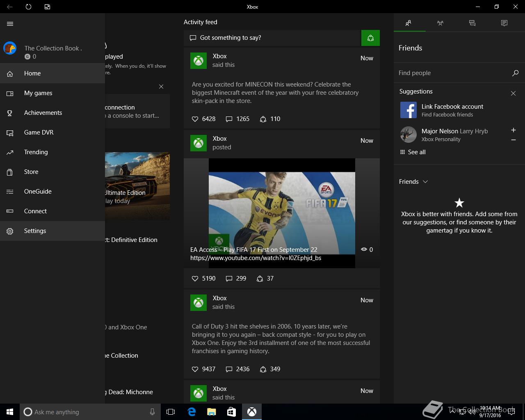
Task: Dismiss the Suggestions section
Action: 513,94
